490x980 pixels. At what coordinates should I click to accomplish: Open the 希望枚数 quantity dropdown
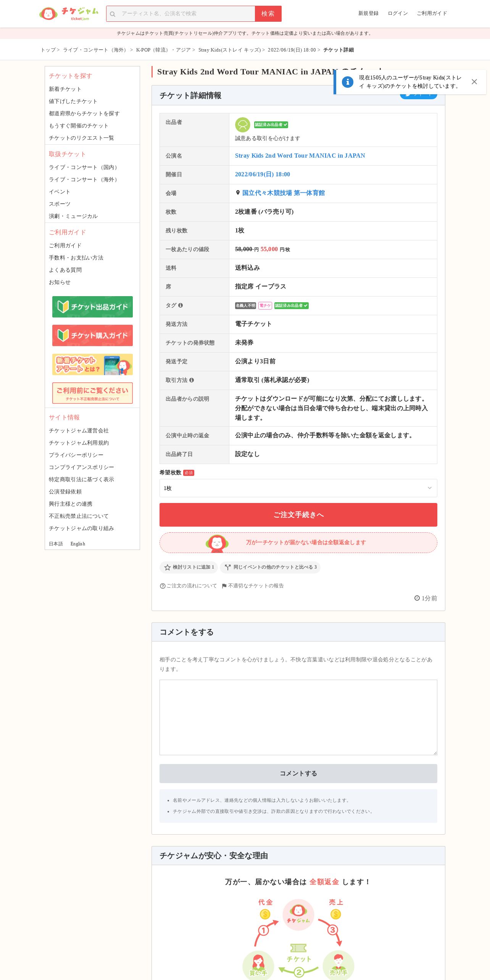click(x=298, y=488)
